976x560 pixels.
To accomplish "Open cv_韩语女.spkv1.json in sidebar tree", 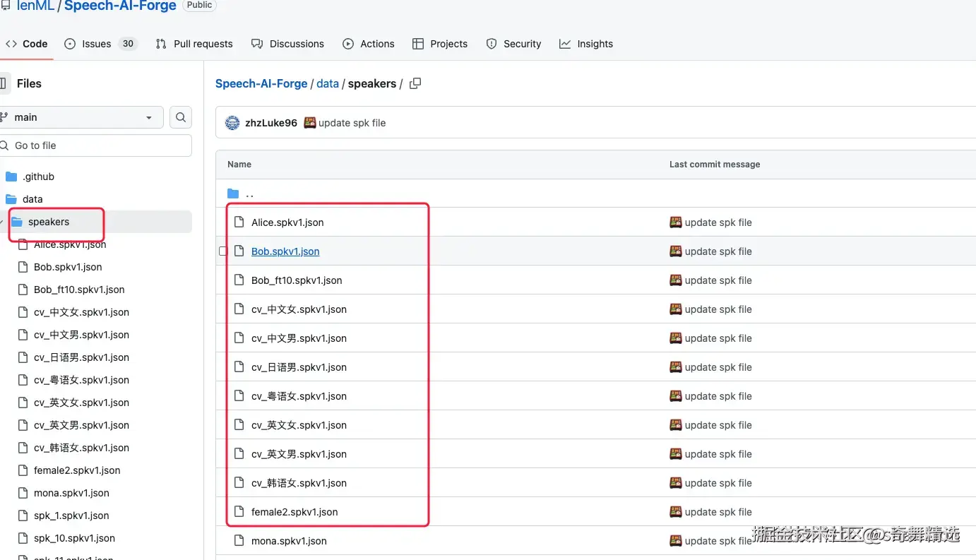I will click(x=81, y=448).
